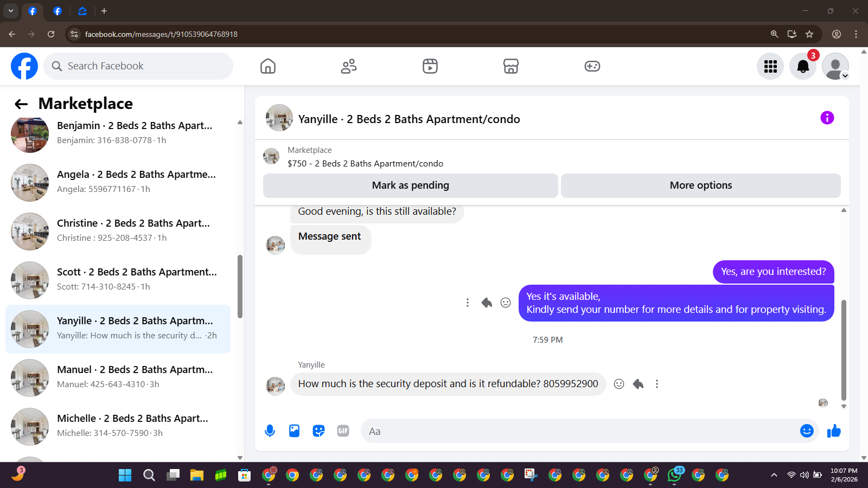
Task: Open Scott's apartment conversation
Action: 118,280
